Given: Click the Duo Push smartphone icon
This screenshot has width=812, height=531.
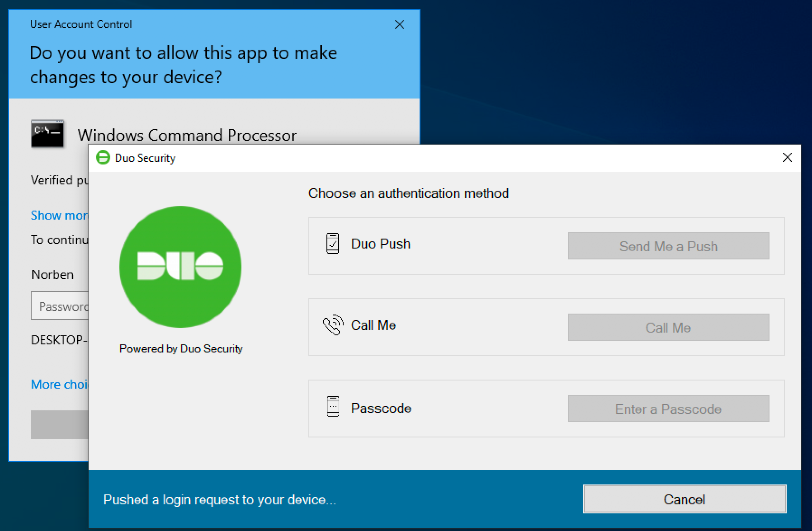Looking at the screenshot, I should click(x=333, y=243).
